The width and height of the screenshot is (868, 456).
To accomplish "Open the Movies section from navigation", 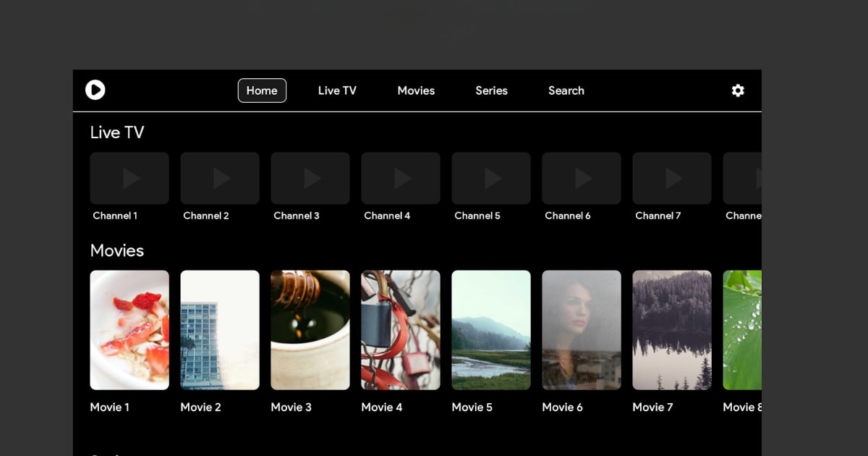I will [x=416, y=90].
